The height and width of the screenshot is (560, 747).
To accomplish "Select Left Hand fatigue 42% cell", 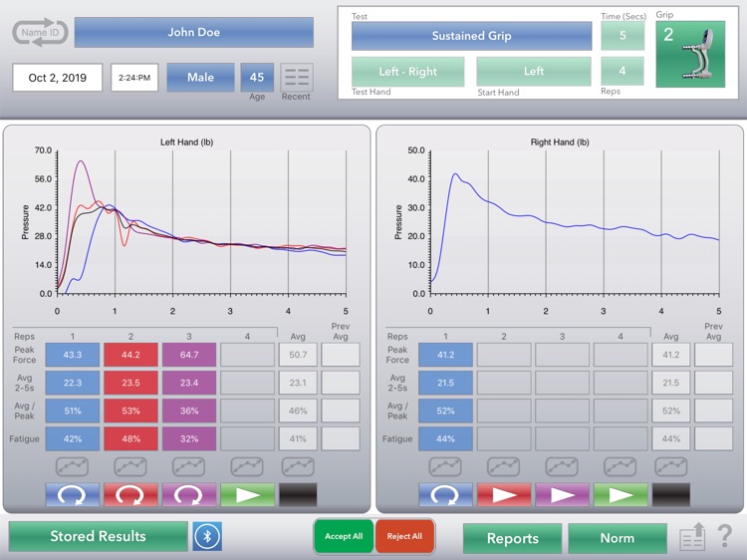I will pos(73,439).
